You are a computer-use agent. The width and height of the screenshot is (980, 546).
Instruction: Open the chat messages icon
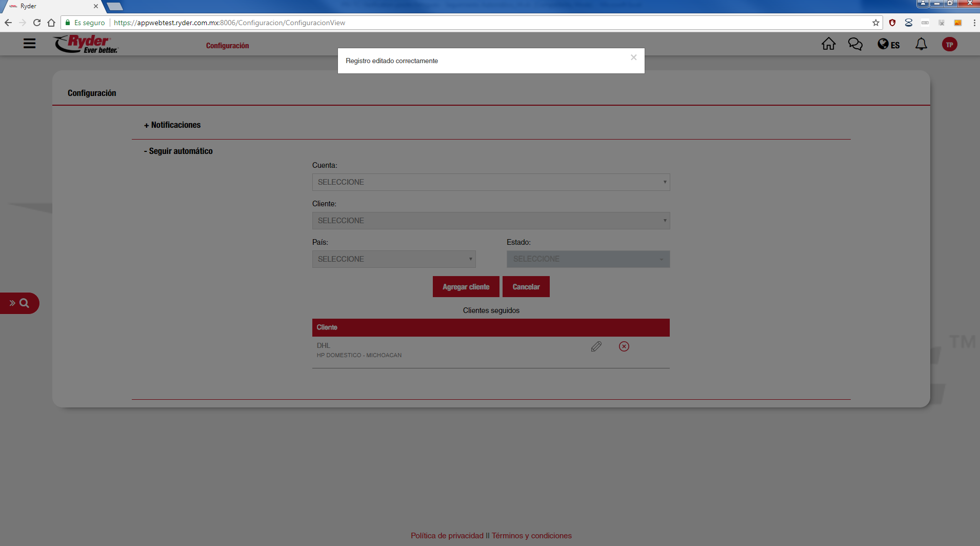click(x=855, y=44)
